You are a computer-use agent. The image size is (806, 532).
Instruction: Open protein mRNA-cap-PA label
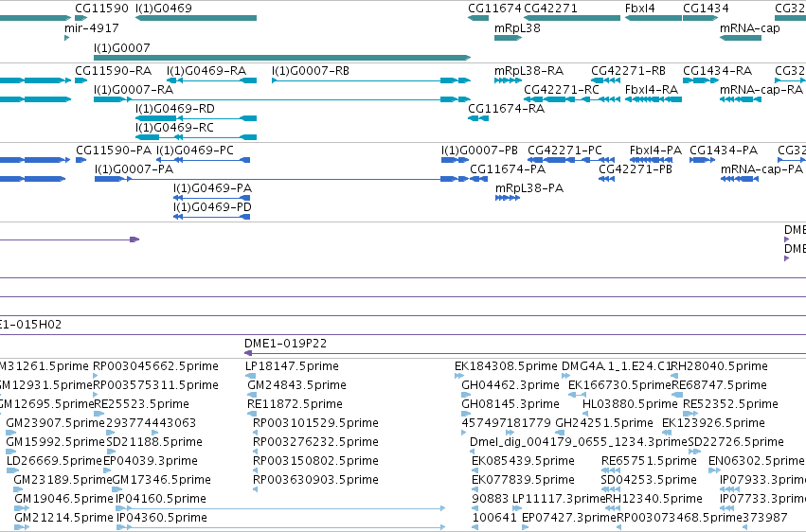pyautogui.click(x=761, y=168)
